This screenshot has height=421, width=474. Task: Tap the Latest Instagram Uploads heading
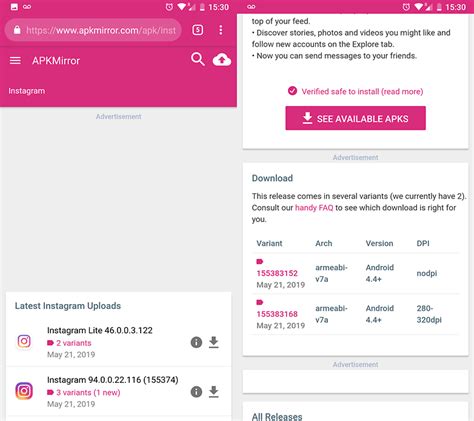point(68,306)
